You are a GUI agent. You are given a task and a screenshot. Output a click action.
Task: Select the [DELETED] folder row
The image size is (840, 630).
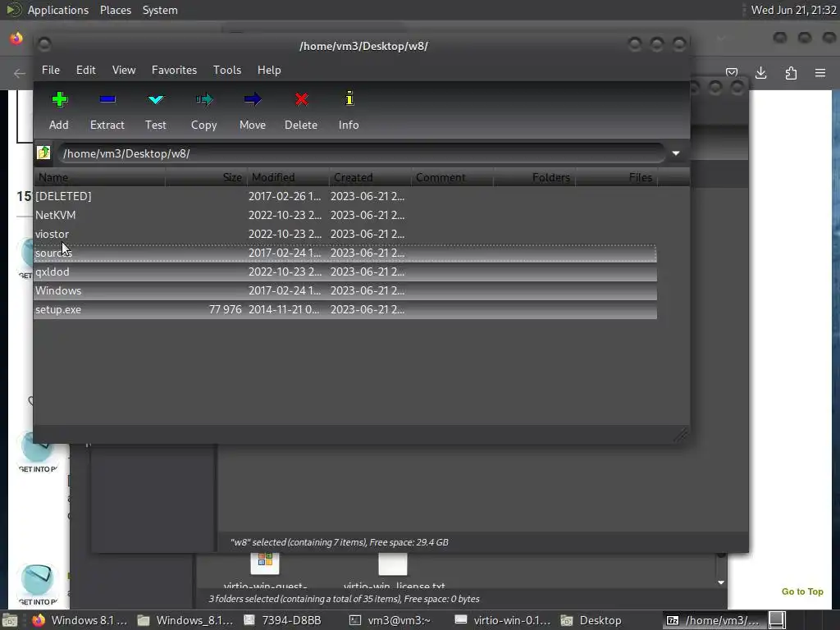[x=345, y=196]
